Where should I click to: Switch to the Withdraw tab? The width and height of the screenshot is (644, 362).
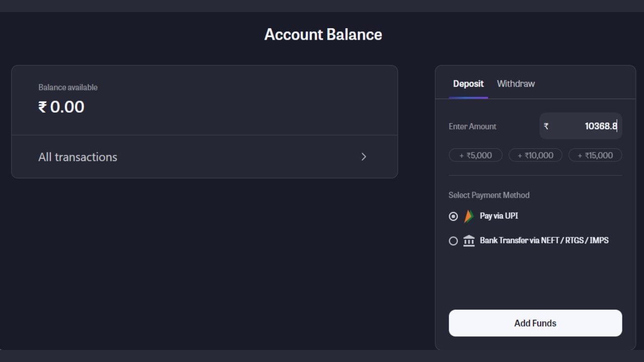pos(516,84)
